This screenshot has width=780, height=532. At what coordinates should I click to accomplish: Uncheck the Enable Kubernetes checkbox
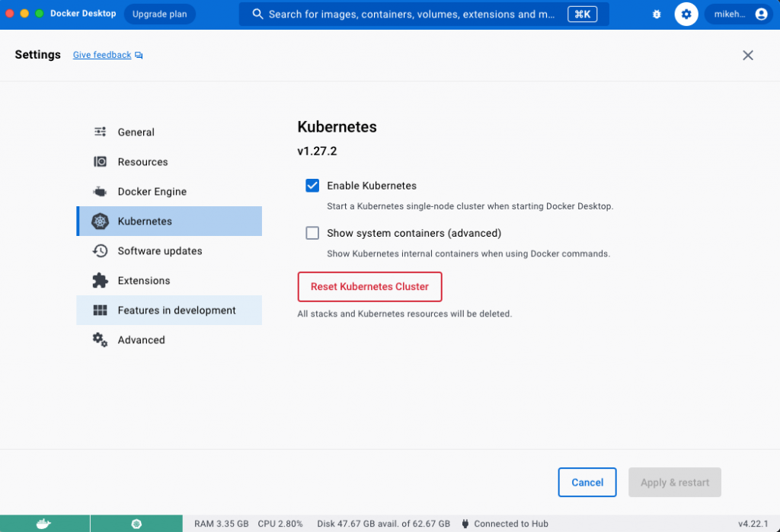click(312, 186)
